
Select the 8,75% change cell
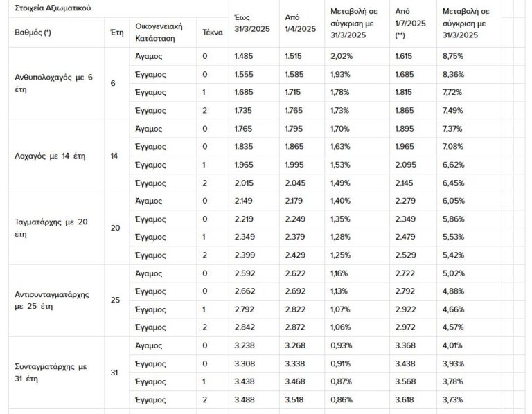[x=452, y=56]
